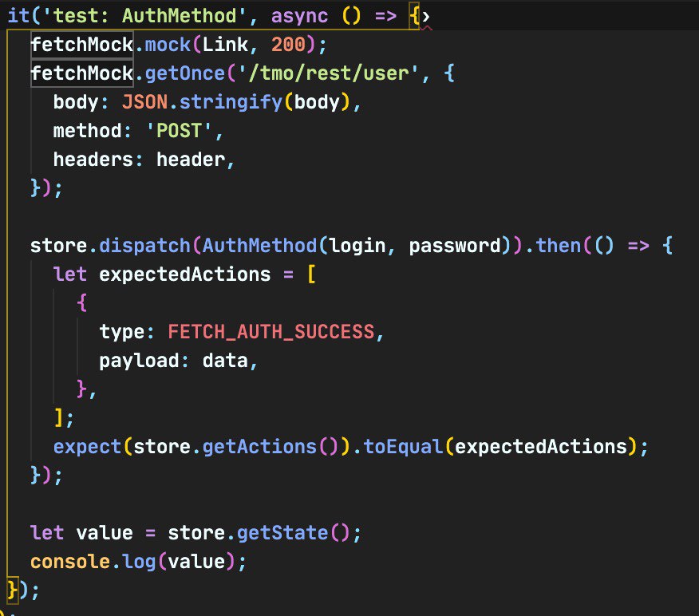Click the getOnce method name
The height and width of the screenshot is (616, 699).
[x=185, y=73]
